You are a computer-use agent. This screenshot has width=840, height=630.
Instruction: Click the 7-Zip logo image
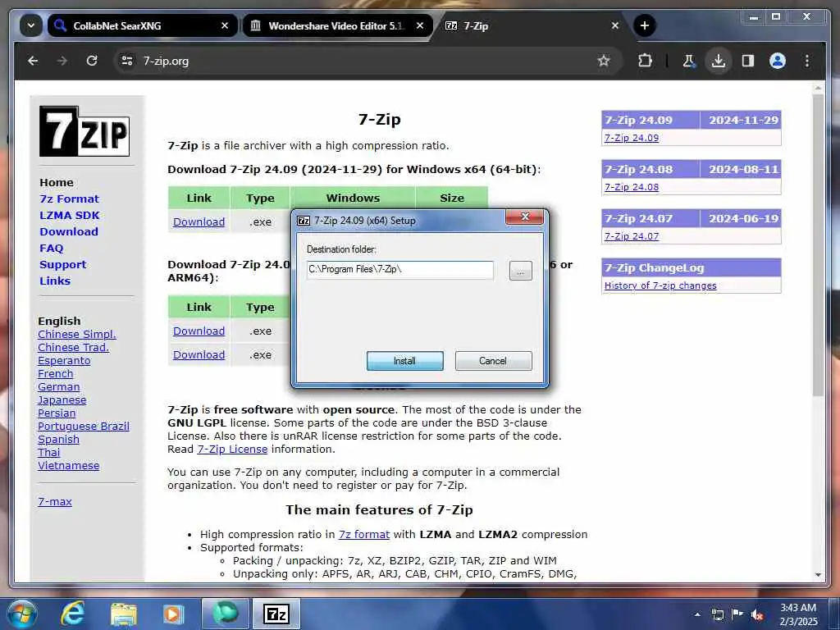pyautogui.click(x=84, y=131)
